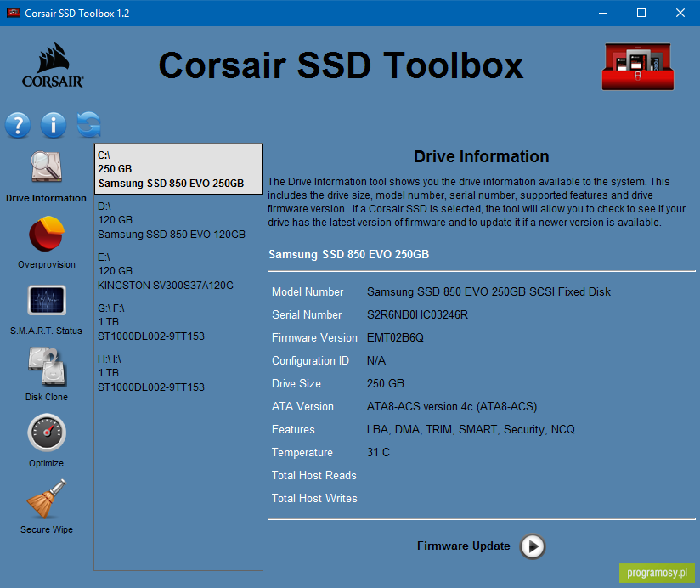Screen dimensions: 700x588
Task: Click serial number S2R6NB0HC03246R
Action: [417, 314]
